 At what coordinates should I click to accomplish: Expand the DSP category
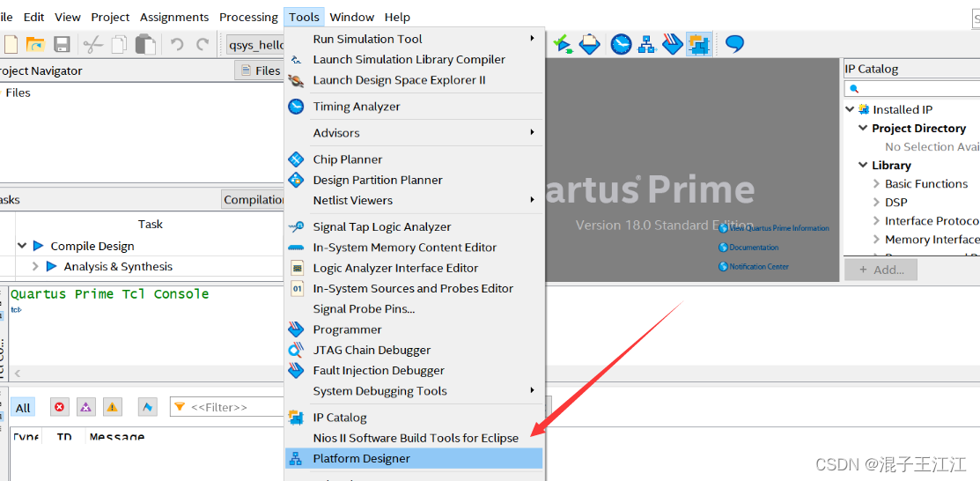(876, 203)
